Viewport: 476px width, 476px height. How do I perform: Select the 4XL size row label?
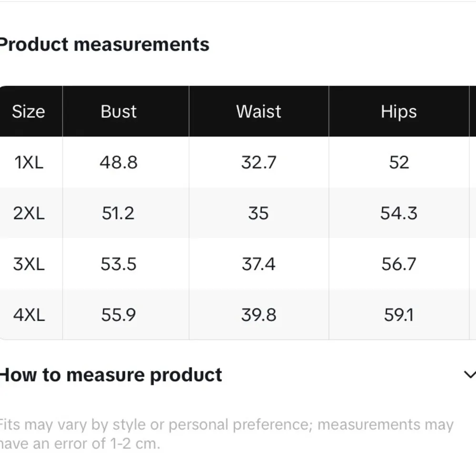pyautogui.click(x=29, y=315)
